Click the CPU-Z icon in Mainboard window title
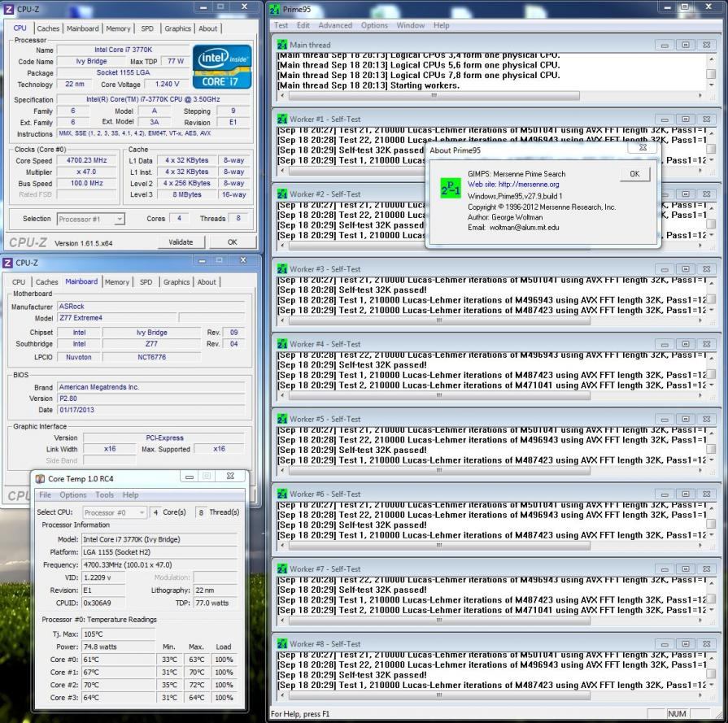728x723 pixels. coord(7,263)
